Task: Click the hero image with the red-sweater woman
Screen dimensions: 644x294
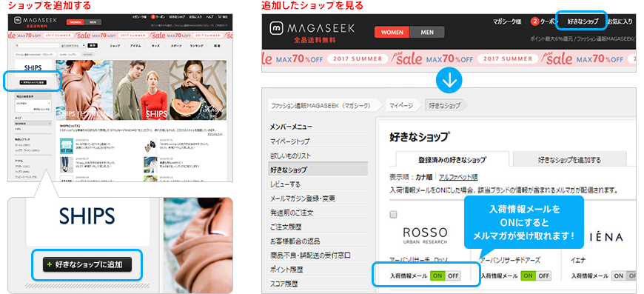Action: [x=141, y=90]
